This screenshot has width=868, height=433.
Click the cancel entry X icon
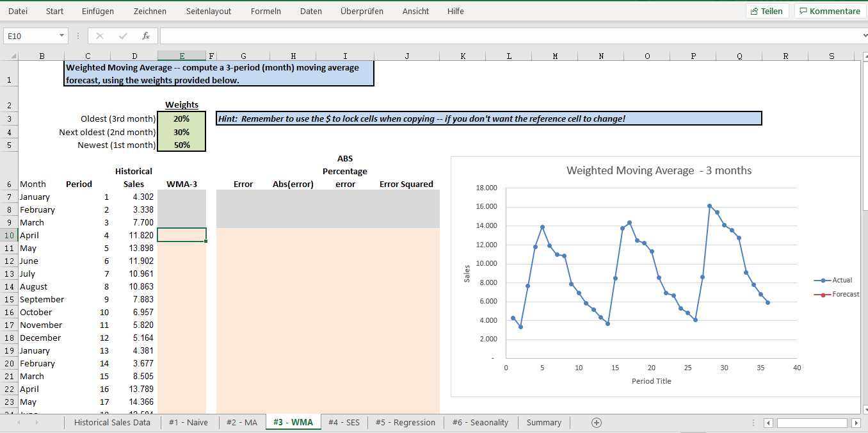100,36
